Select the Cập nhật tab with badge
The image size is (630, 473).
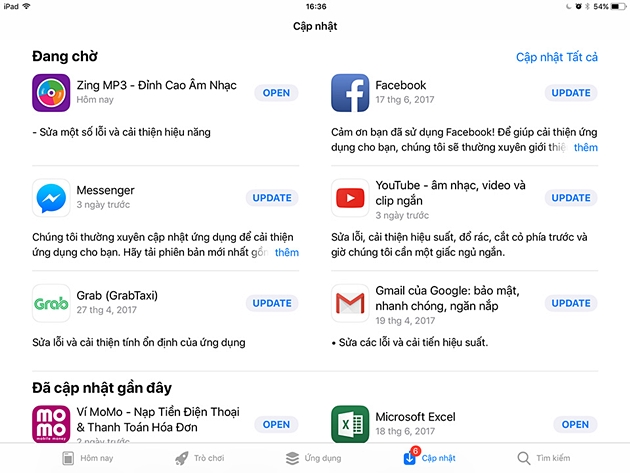pos(430,457)
